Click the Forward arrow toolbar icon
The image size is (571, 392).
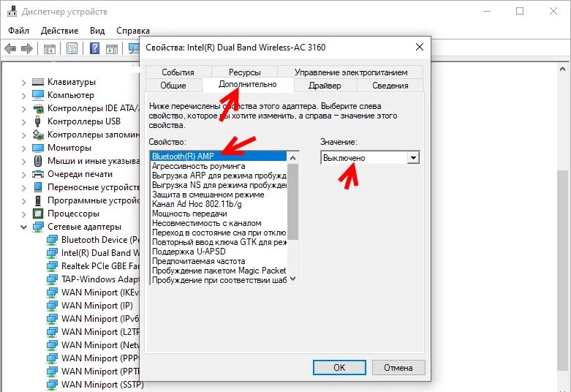27,48
